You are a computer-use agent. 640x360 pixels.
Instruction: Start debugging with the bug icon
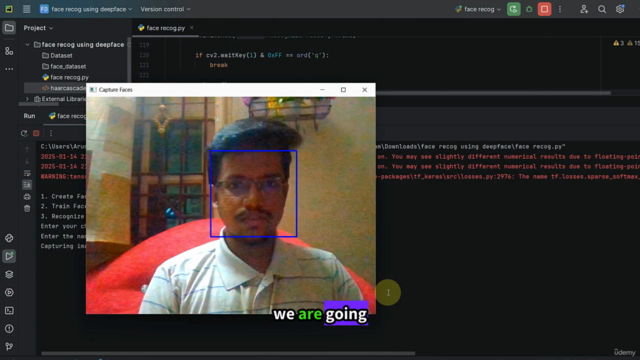(x=529, y=9)
